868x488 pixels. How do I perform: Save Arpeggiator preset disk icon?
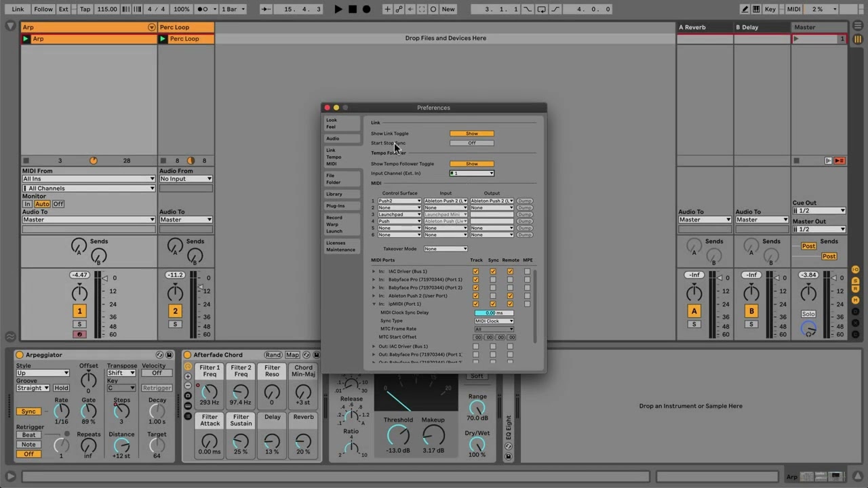pos(169,354)
